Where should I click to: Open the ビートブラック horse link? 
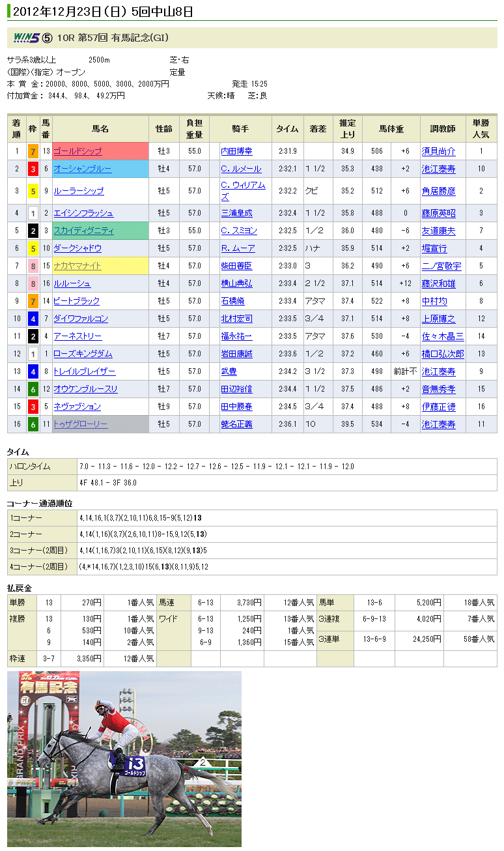[x=77, y=301]
